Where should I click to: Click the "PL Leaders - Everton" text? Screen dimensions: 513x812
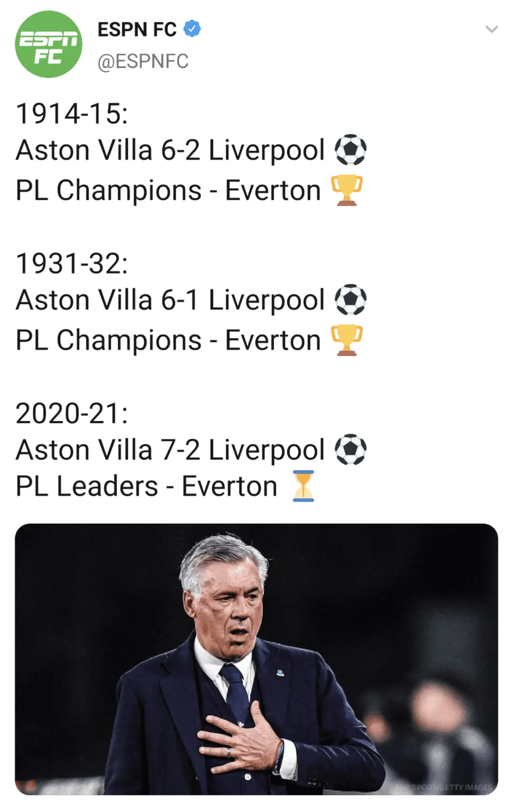pyautogui.click(x=146, y=486)
